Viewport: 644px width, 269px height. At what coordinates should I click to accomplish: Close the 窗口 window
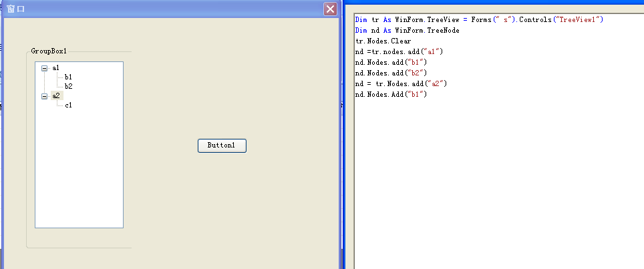click(330, 9)
